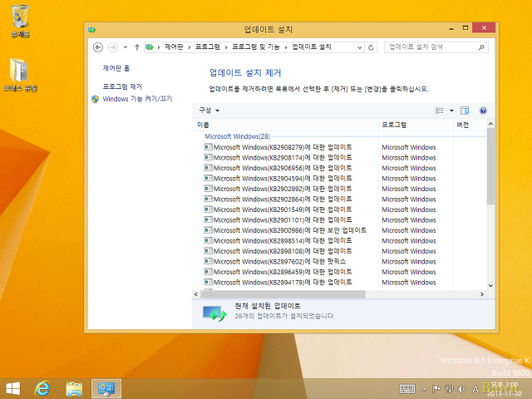Go back using the Back arrow
This screenshot has height=399, width=532.
pos(98,47)
